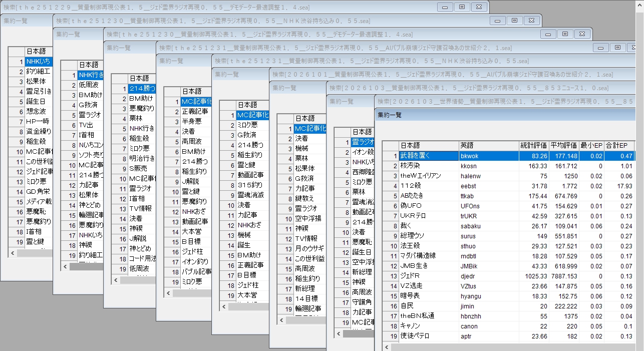This screenshot has width=644, height=351.
Task: Click the 英語 column header
Action: point(488,146)
